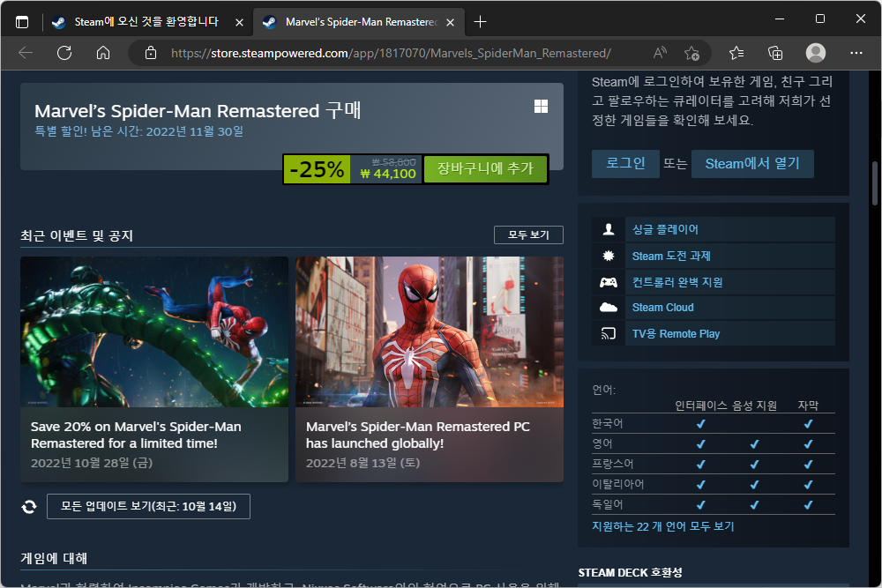
Task: Click '모두 보기' for recent events
Action: pos(528,235)
